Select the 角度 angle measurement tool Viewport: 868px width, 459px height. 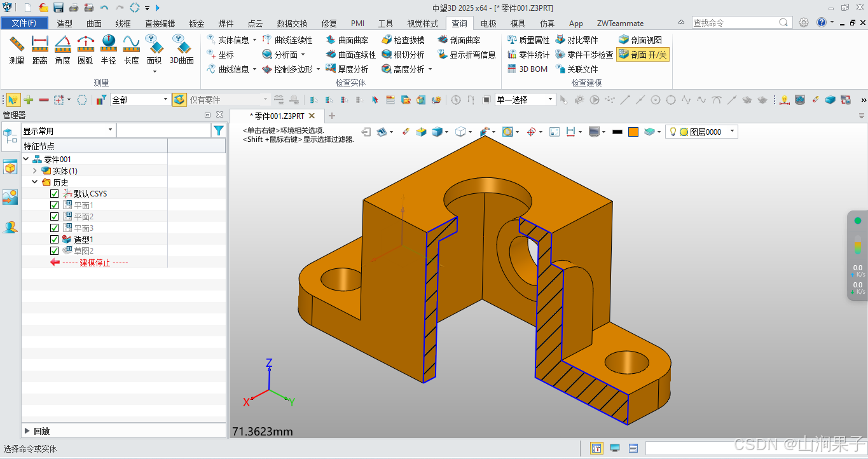(x=62, y=50)
